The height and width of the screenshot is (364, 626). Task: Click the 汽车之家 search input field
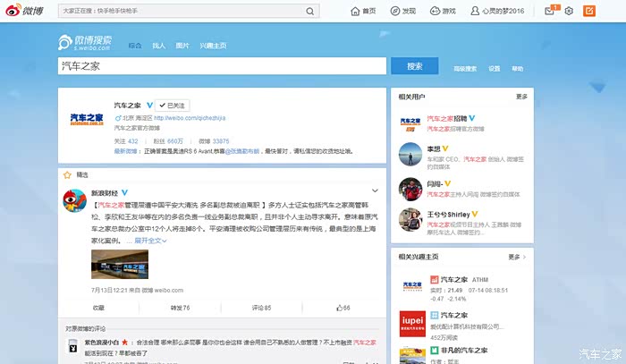click(224, 66)
